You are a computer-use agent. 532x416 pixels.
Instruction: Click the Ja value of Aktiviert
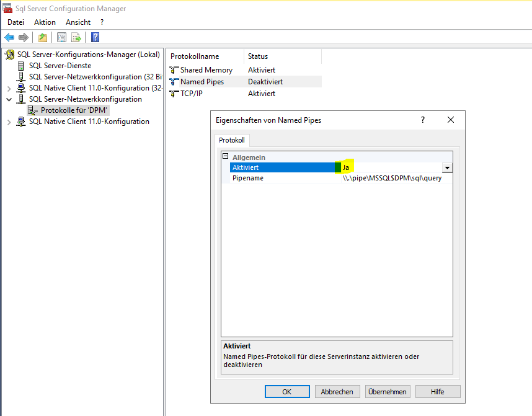pyautogui.click(x=346, y=167)
